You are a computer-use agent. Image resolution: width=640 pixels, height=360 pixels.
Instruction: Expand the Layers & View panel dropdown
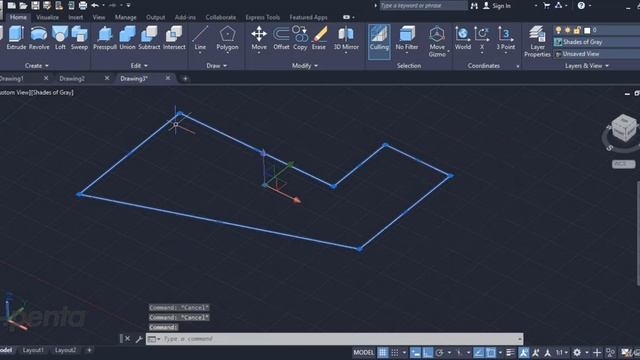tap(587, 65)
